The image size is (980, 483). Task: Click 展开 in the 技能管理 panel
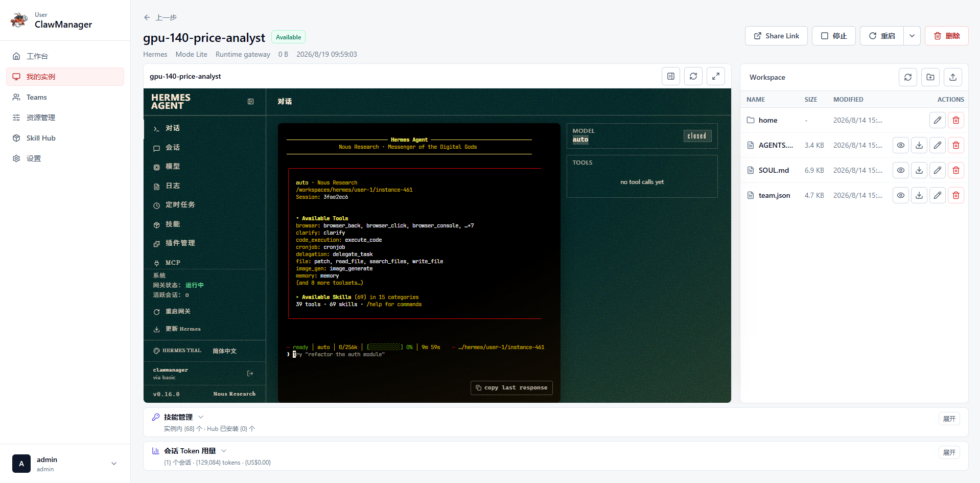(x=949, y=419)
